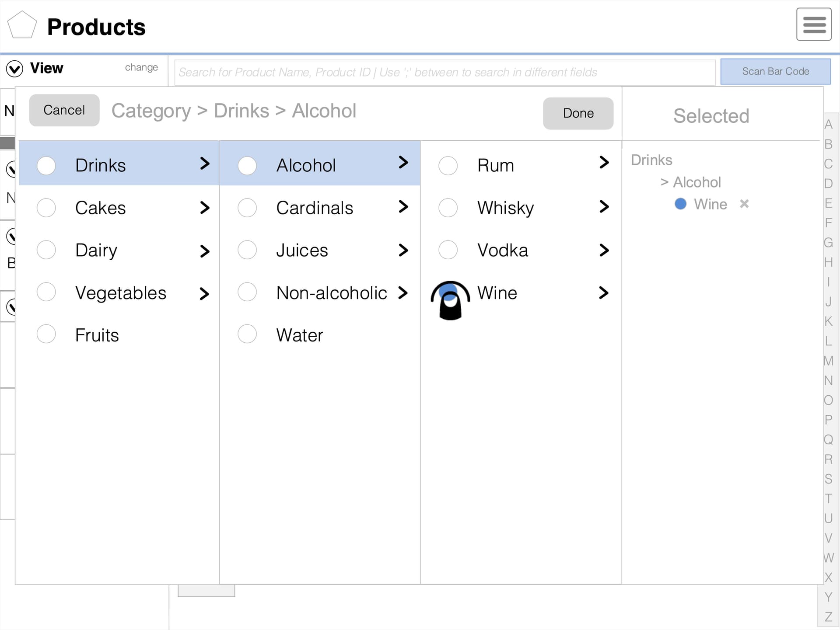
Task: Click the arrow next to Vodka
Action: click(604, 251)
